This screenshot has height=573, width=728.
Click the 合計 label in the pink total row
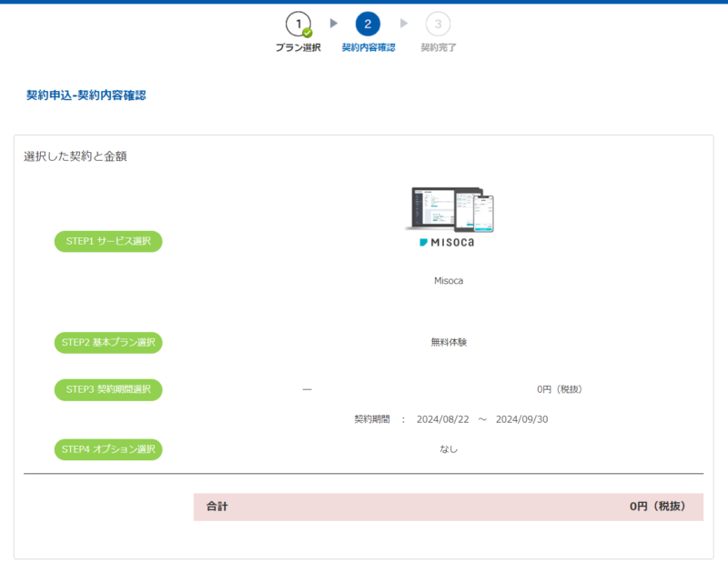click(217, 507)
